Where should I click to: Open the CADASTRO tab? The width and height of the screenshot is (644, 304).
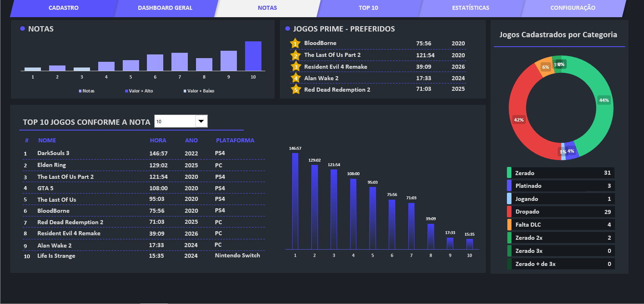(63, 8)
